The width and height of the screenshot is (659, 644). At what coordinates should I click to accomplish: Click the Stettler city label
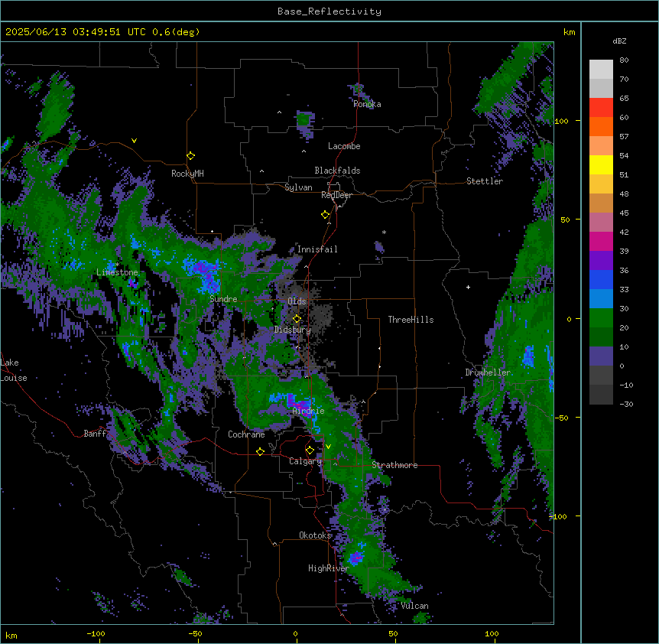click(x=484, y=181)
